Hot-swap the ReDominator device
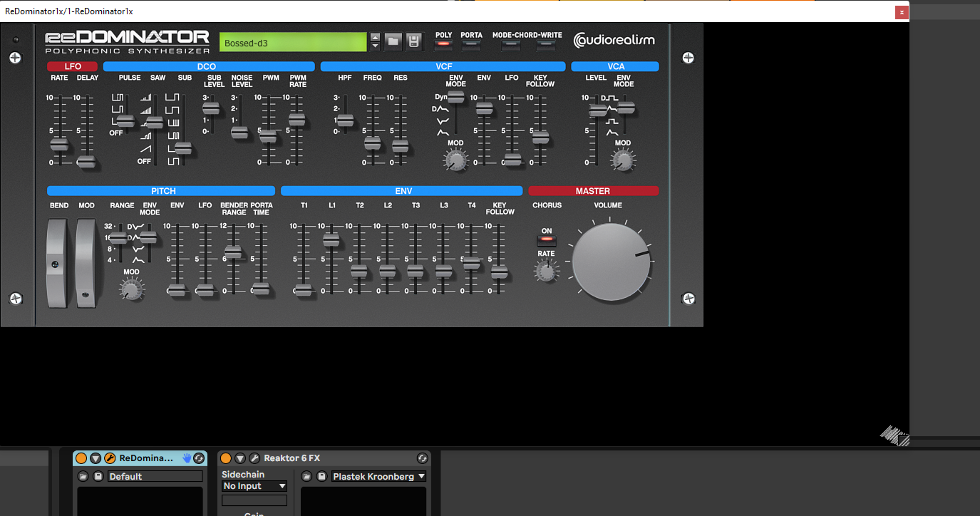Screen dimensions: 980x516 (199, 458)
